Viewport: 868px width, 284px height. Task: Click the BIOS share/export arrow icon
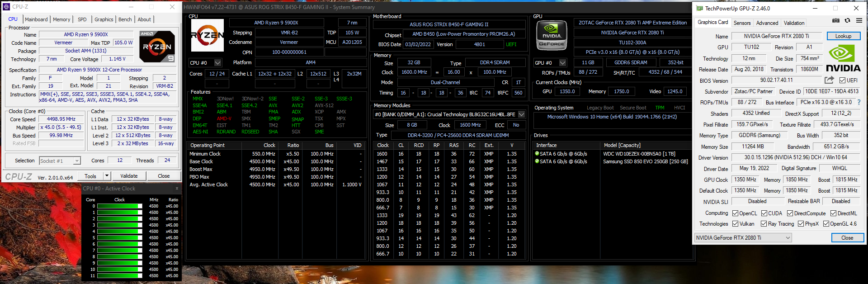coord(829,80)
